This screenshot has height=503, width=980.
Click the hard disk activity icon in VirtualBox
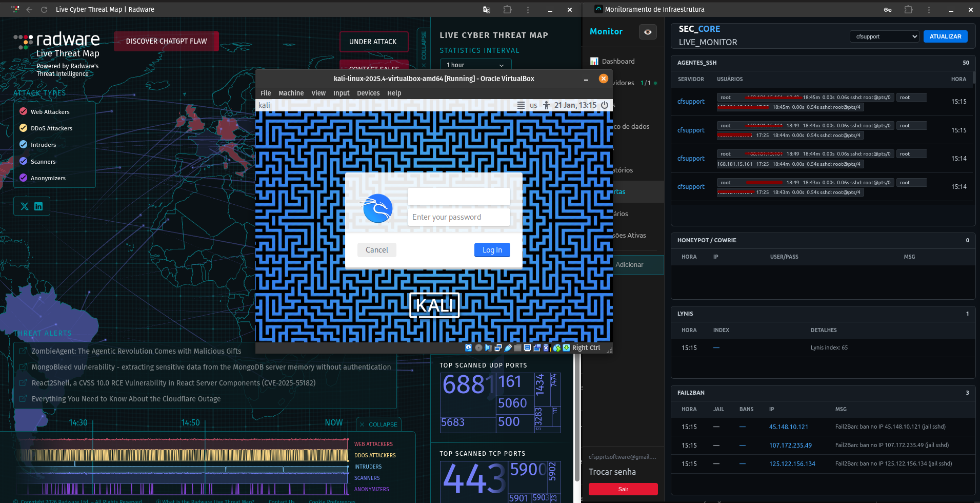point(468,347)
